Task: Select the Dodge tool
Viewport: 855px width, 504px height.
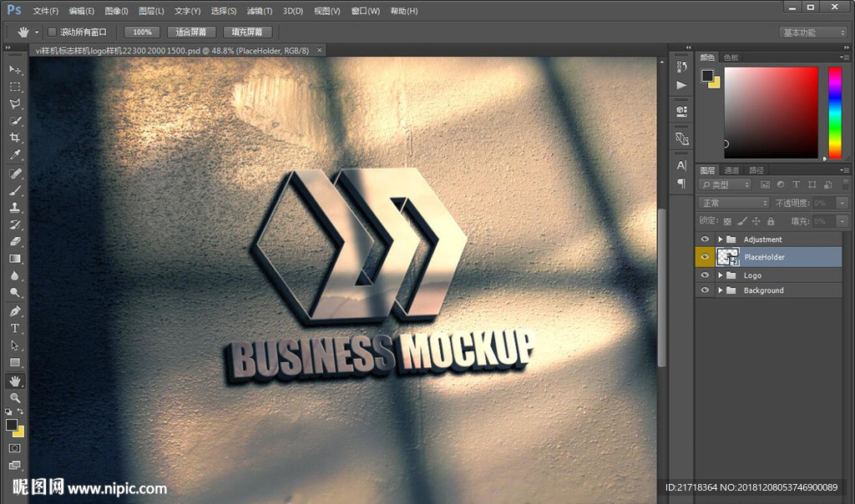Action: (x=15, y=293)
